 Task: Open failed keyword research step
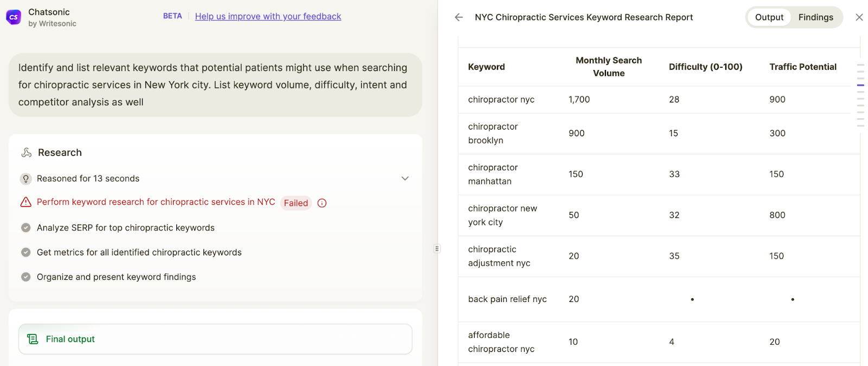[x=156, y=202]
